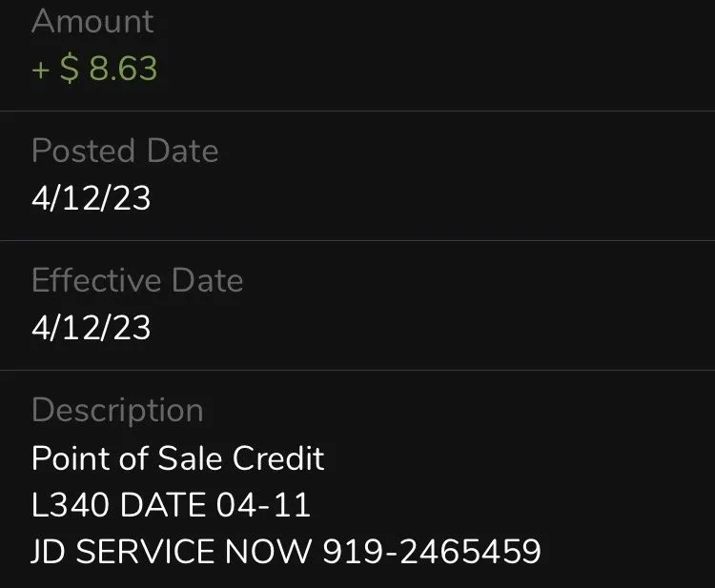715x588 pixels.
Task: Click the "Effective Date" label
Action: click(x=137, y=280)
